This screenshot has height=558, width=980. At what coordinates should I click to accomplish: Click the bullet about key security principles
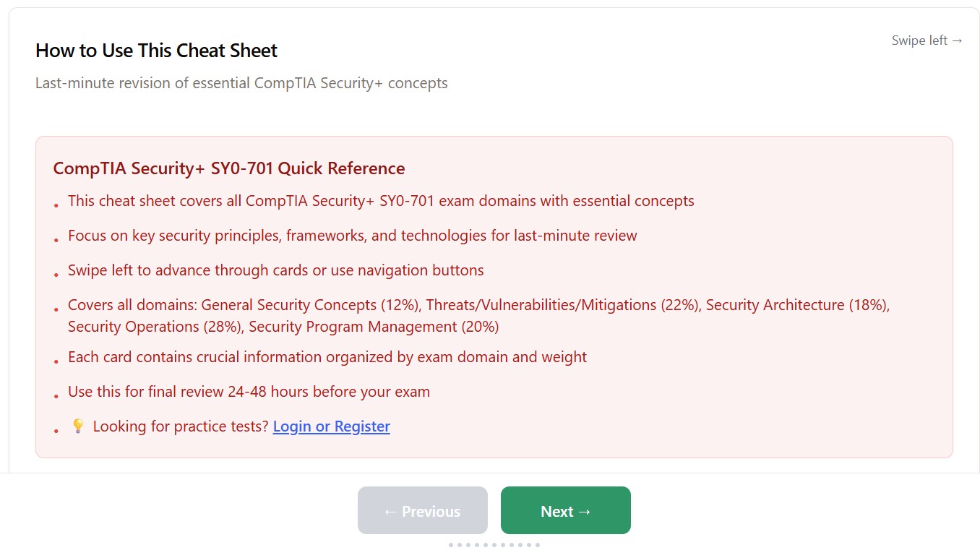[352, 236]
